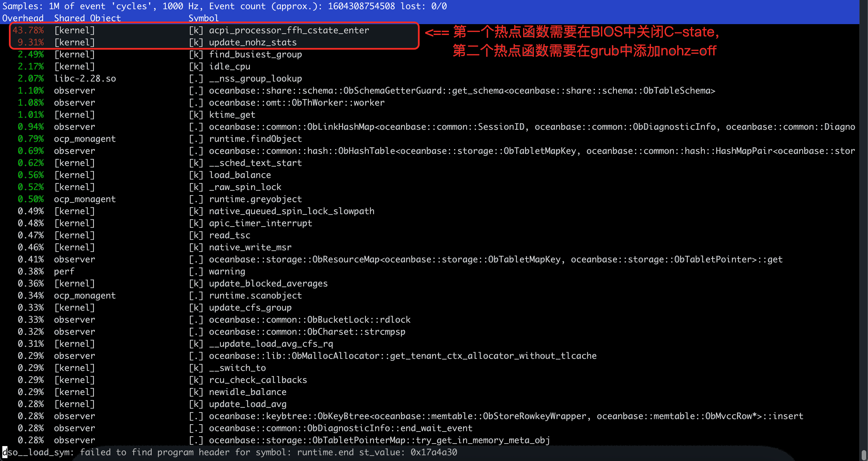868x461 pixels.
Task: Select the idle_cpu kernel symbol
Action: point(229,67)
